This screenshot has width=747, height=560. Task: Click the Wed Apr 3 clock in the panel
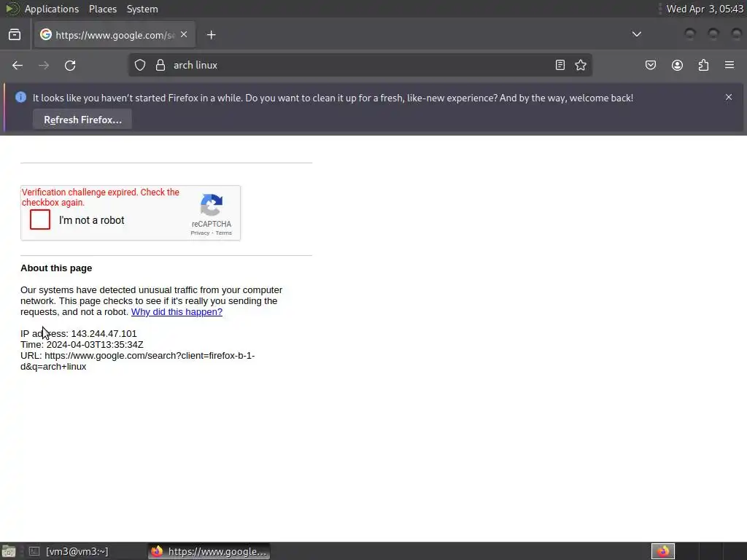(704, 9)
